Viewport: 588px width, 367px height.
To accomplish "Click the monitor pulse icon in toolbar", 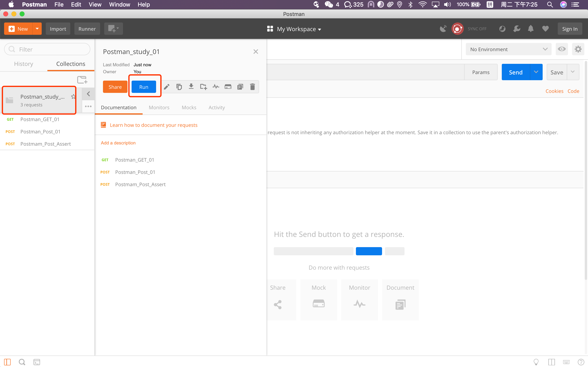I will click(216, 87).
